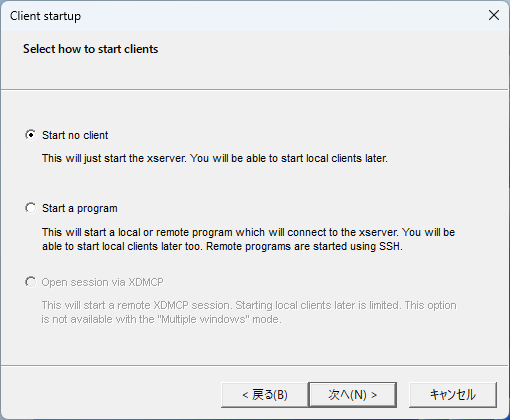Click the line mentioning Remote programs using SSH
This screenshot has height=420, width=510.
pyautogui.click(x=222, y=246)
